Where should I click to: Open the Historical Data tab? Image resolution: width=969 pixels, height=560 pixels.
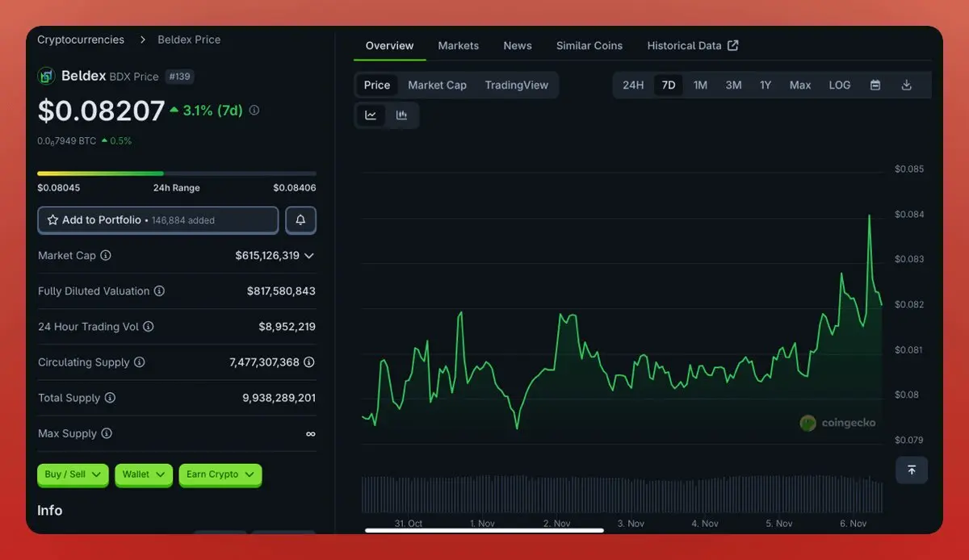pyautogui.click(x=692, y=45)
